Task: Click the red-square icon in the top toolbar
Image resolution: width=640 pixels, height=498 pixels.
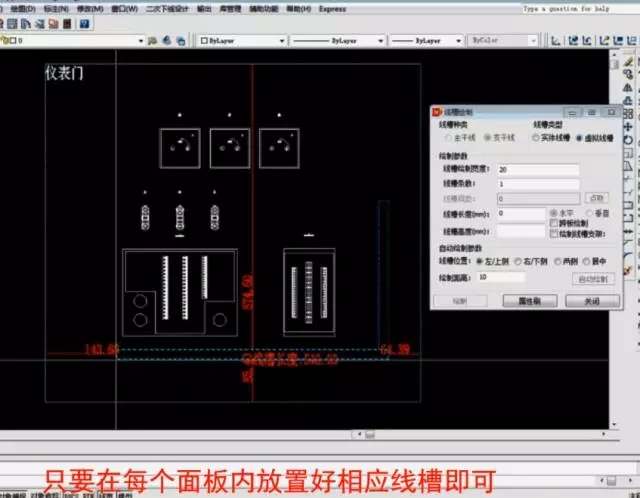Action: click(x=53, y=24)
